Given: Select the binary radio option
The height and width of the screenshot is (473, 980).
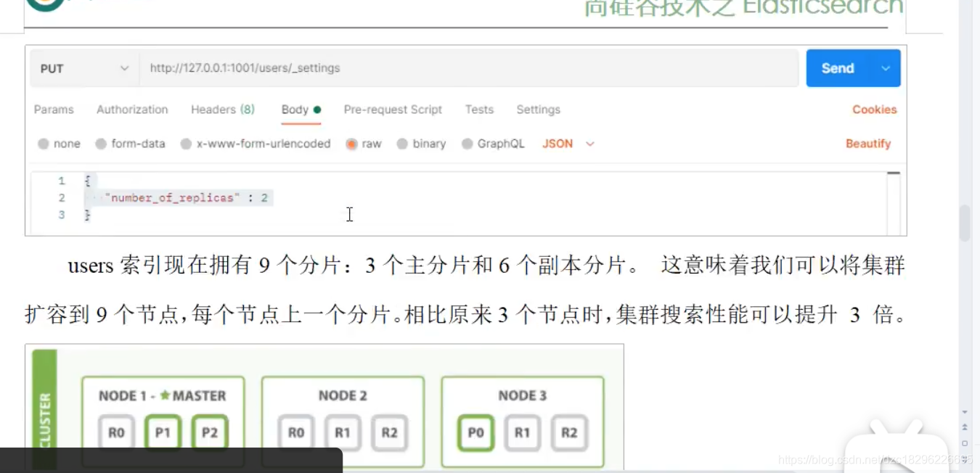Looking at the screenshot, I should click(402, 144).
